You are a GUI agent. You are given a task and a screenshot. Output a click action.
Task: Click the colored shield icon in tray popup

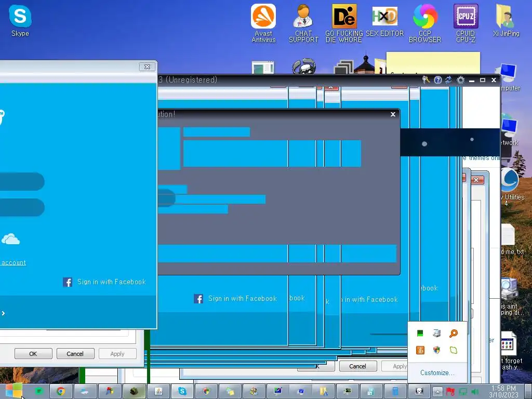[x=436, y=350]
